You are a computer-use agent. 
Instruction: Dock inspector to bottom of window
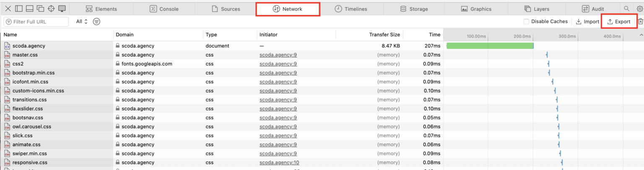[29, 9]
